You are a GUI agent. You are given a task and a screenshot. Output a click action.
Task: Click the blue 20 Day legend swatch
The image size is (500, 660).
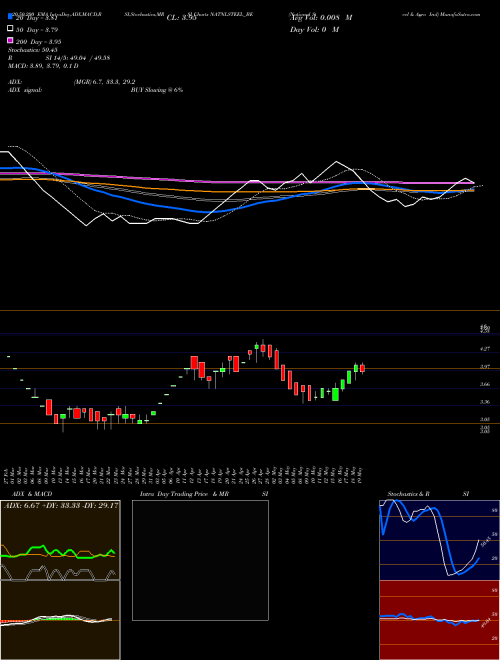10,17
